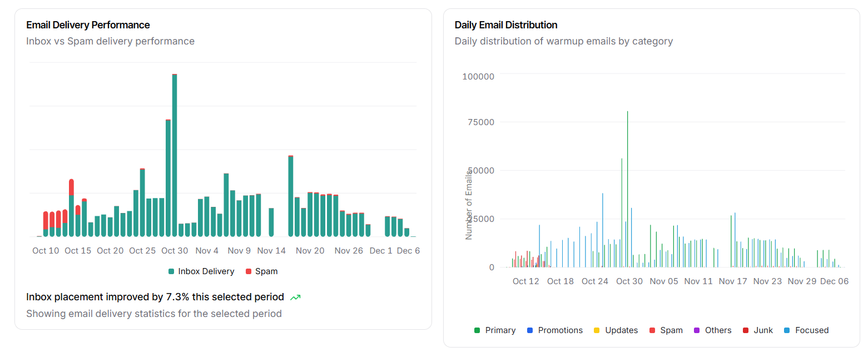Click the dark red Junk legend marker
Image resolution: width=868 pixels, height=352 pixels.
tap(746, 330)
